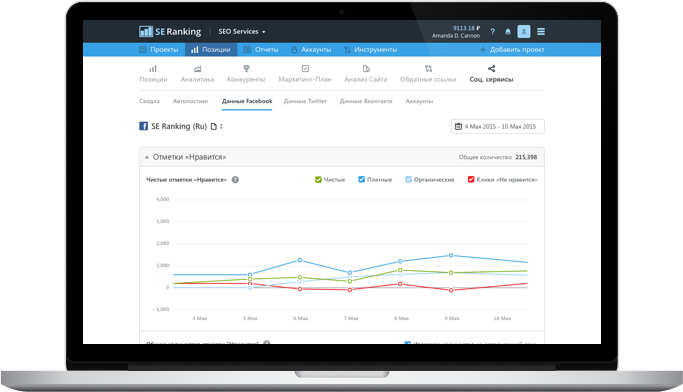
Task: Go to the SE Ranking logo home link
Action: point(170,31)
